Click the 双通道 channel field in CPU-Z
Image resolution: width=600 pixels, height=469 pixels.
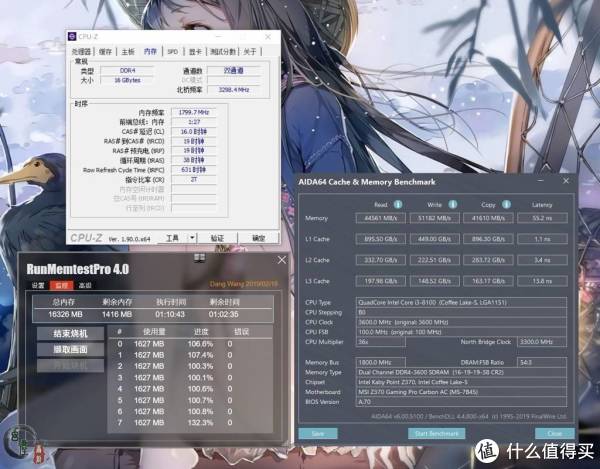pyautogui.click(x=233, y=71)
